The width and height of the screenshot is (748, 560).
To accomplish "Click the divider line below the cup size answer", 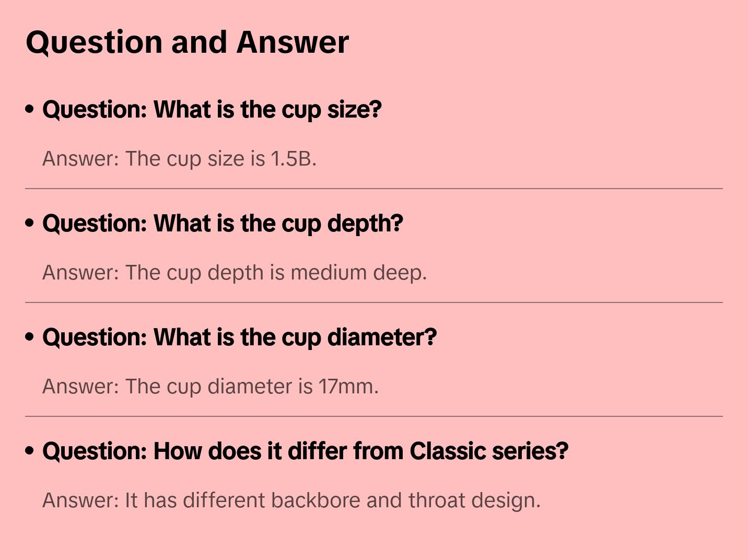I will 374,189.
